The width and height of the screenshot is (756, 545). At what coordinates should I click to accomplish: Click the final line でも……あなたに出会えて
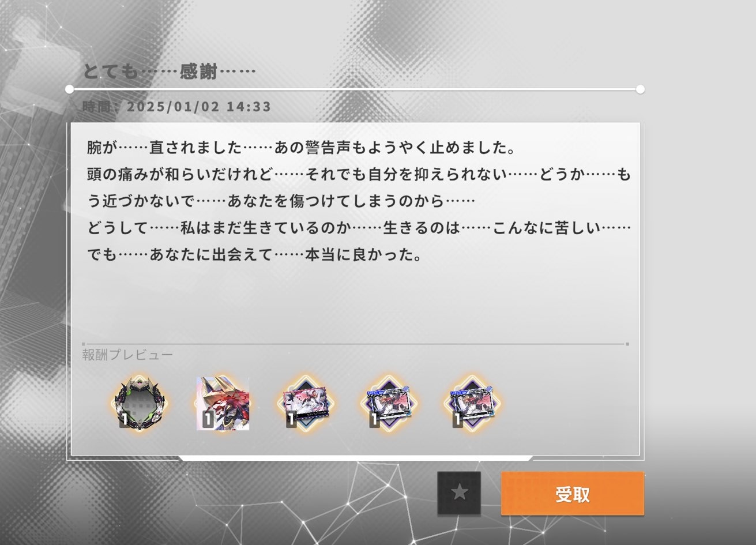pos(254,254)
